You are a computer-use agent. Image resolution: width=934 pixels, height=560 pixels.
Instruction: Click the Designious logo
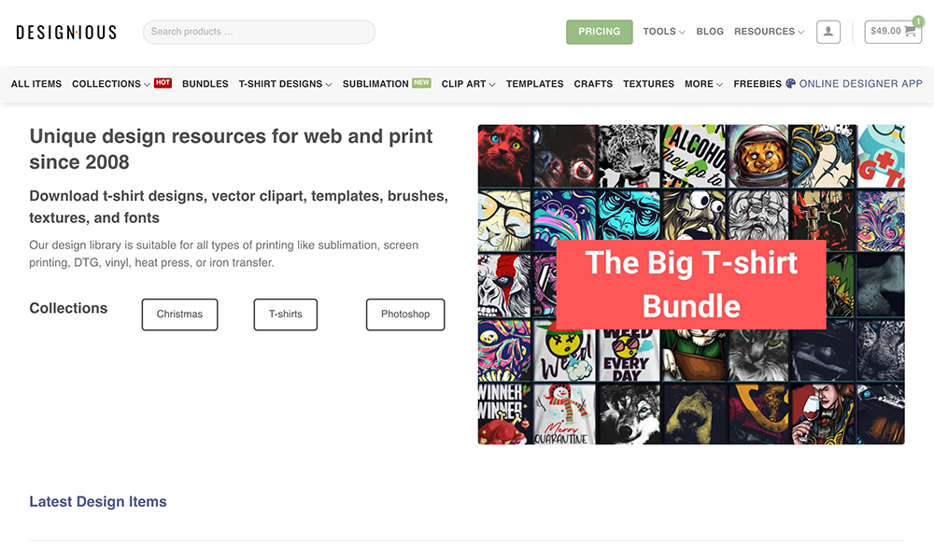point(66,32)
